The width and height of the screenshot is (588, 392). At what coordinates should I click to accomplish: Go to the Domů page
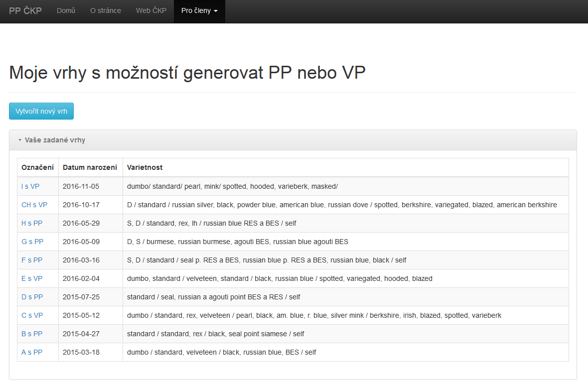(x=66, y=11)
